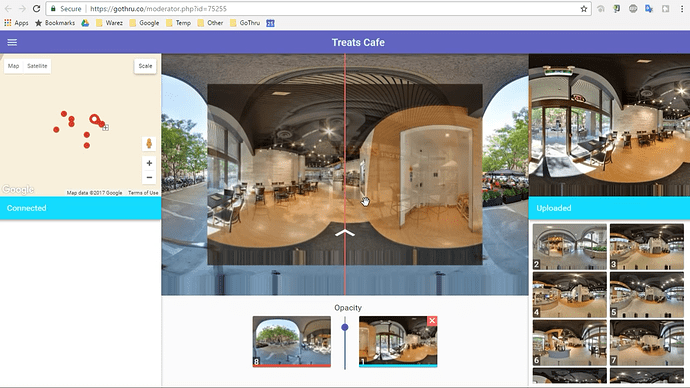This screenshot has height=388, width=690.
Task: Switch map to Map view
Action: [14, 66]
